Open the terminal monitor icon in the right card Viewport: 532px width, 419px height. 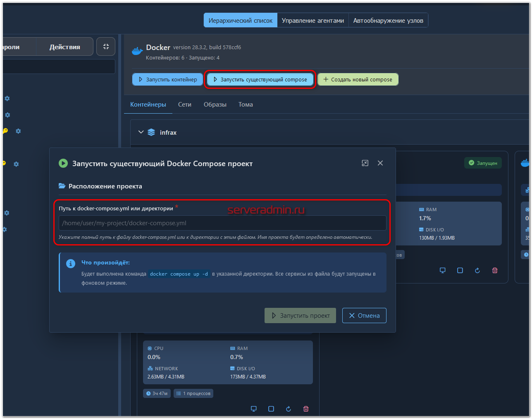[x=443, y=270]
